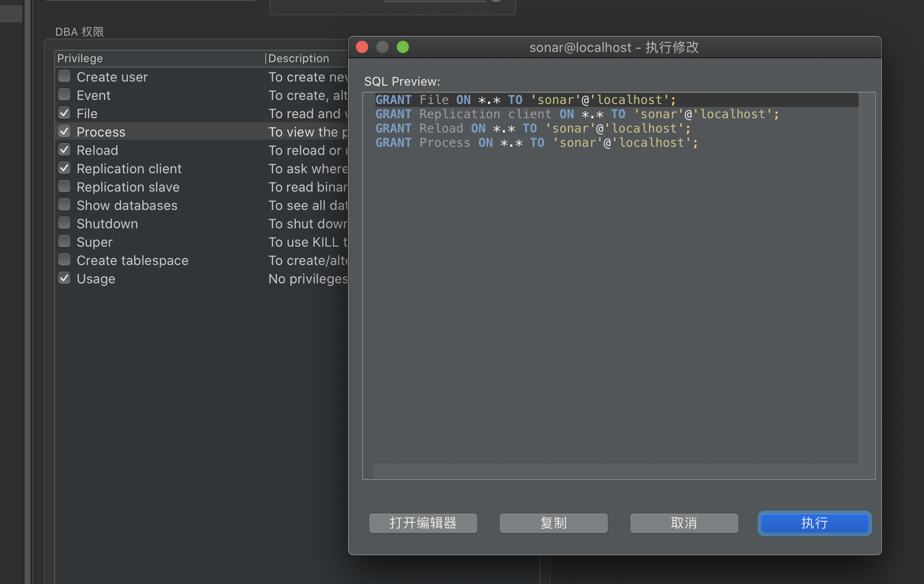
Task: Check the Event privilege
Action: 64,94
